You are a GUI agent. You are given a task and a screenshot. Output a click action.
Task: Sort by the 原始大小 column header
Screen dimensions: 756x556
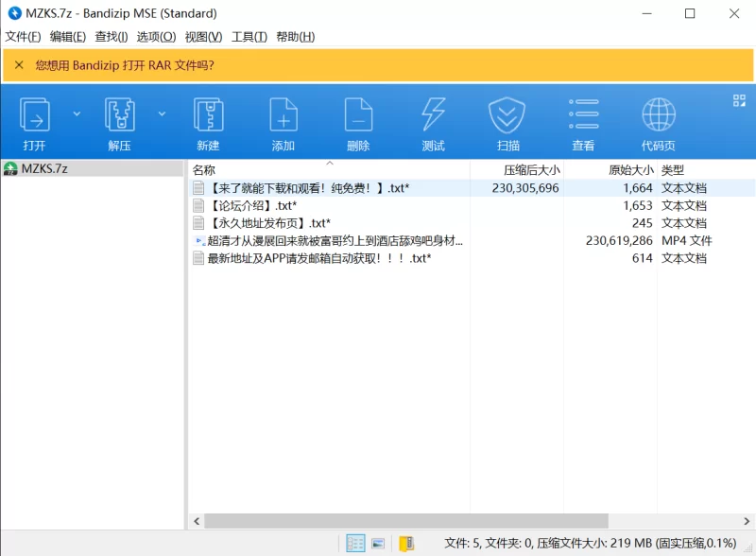(x=610, y=170)
